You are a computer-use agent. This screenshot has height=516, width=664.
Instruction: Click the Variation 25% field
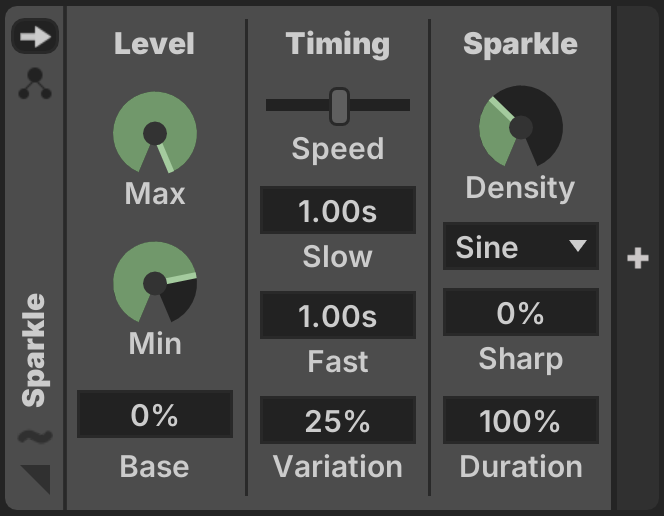(338, 420)
